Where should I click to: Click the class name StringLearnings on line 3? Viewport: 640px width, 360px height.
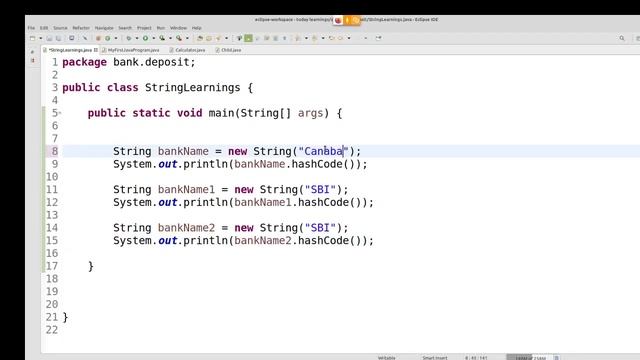point(193,88)
